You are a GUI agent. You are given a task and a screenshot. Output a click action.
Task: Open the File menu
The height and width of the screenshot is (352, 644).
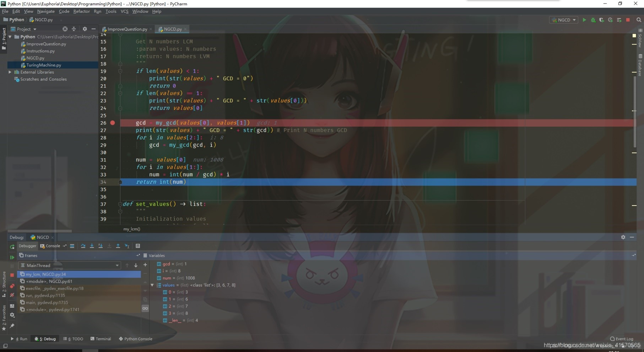click(x=5, y=11)
